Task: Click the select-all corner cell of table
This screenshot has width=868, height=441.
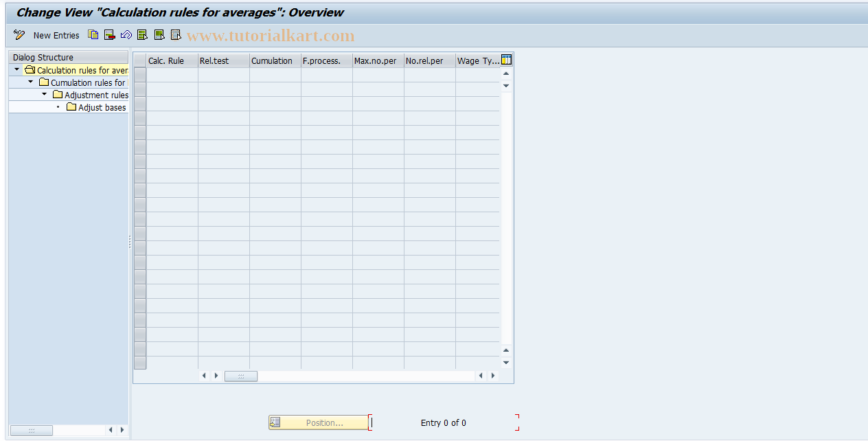Action: (x=140, y=60)
